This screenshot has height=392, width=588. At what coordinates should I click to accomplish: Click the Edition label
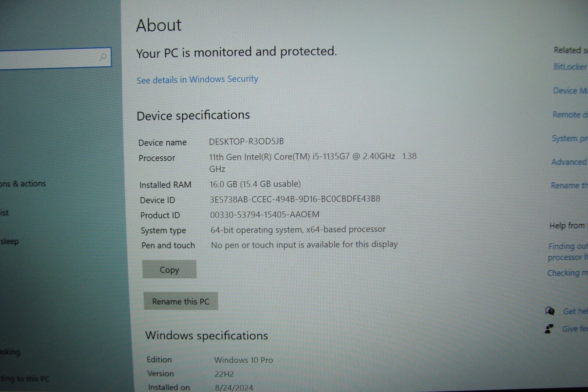159,360
